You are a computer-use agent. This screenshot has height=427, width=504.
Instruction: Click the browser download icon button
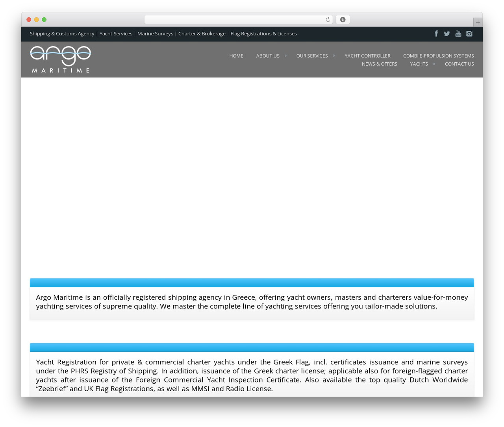click(343, 20)
